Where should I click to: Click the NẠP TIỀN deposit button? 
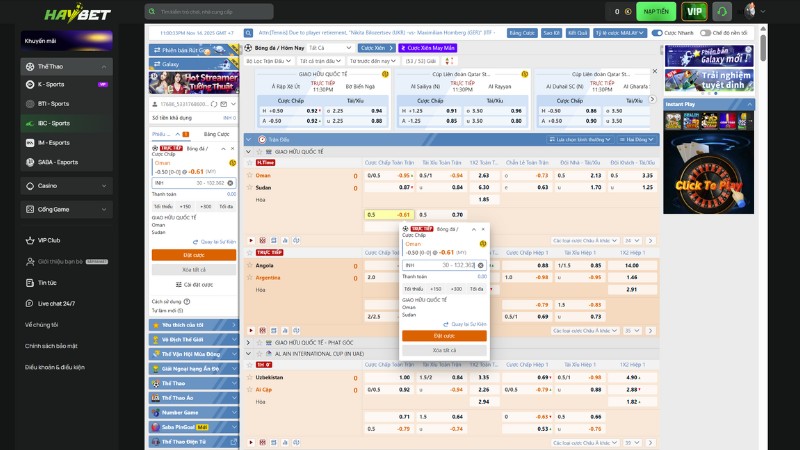(656, 11)
